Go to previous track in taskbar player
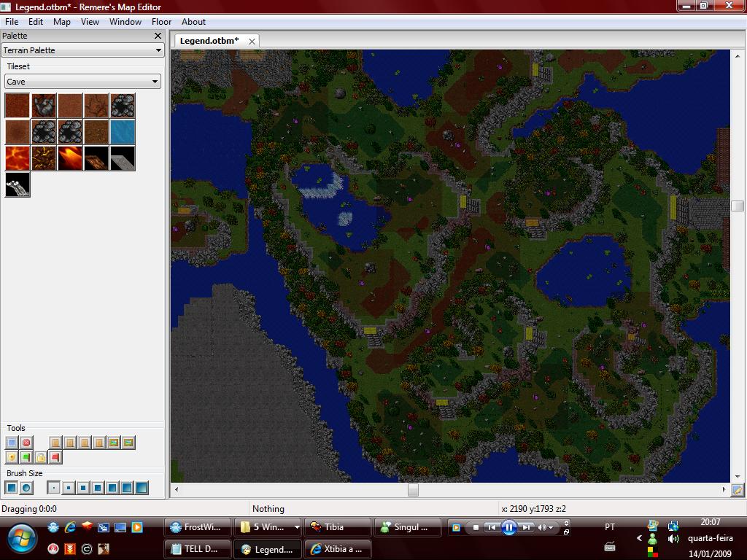The image size is (747, 560). 492,527
